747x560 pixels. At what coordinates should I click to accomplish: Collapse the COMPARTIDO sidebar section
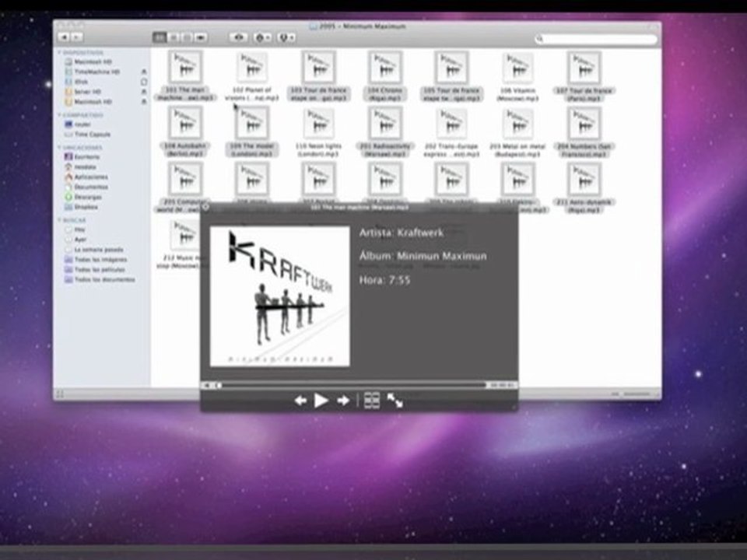click(60, 115)
